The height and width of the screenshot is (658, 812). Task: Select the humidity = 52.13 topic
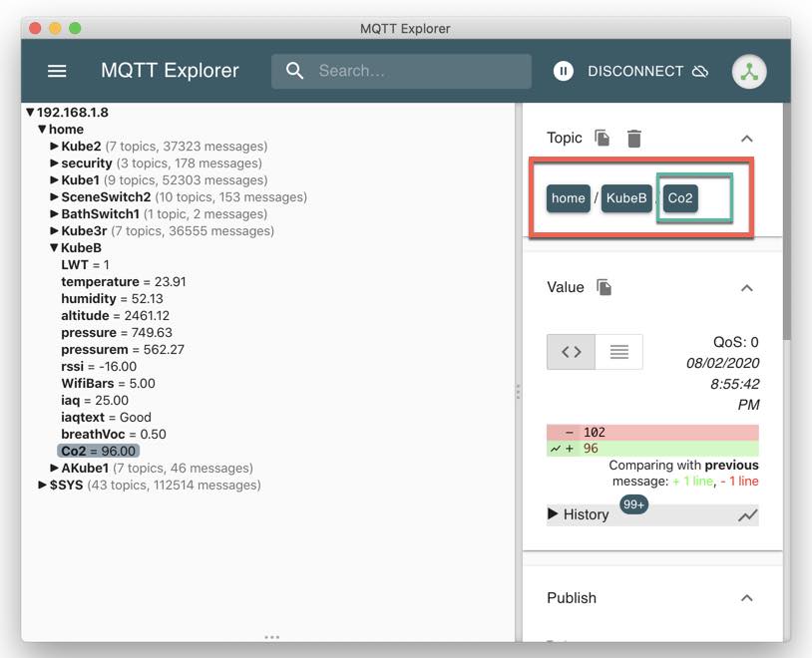pyautogui.click(x=112, y=299)
